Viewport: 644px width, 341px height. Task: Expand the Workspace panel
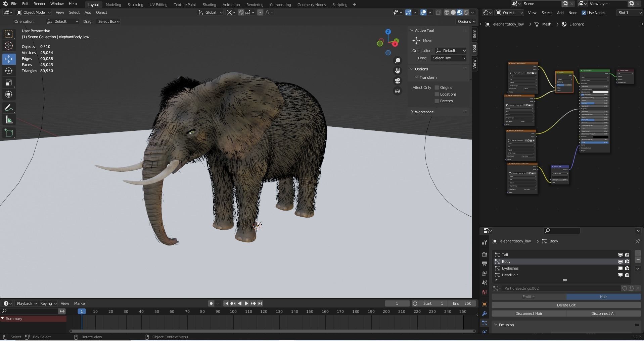pyautogui.click(x=412, y=112)
